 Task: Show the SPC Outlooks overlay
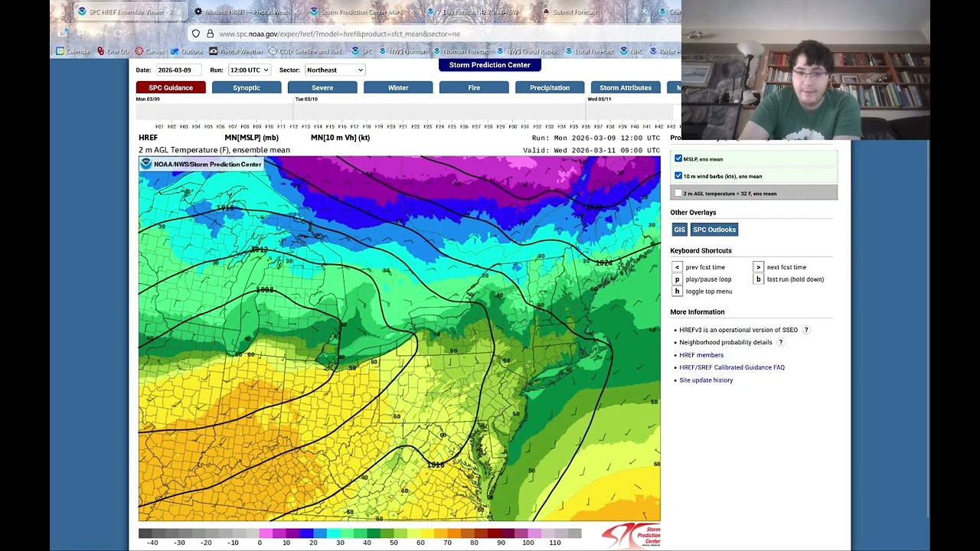pos(714,230)
